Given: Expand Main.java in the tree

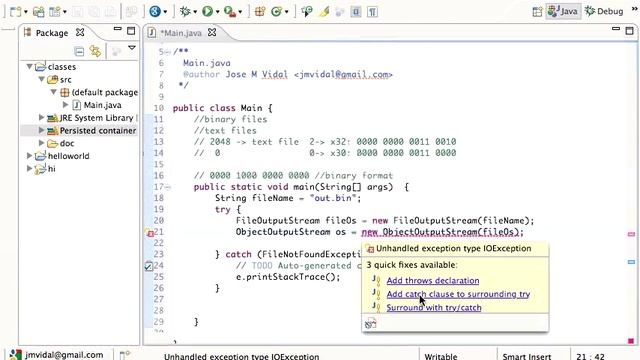Looking at the screenshot, I should tap(65, 105).
